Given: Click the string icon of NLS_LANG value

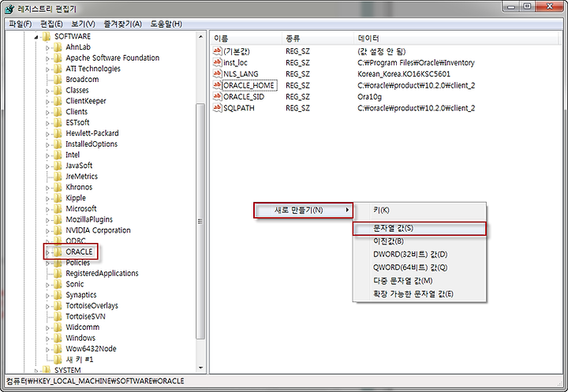Looking at the screenshot, I should click(x=217, y=73).
